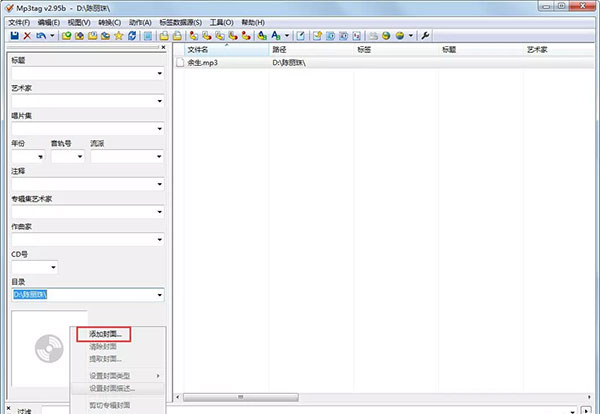This screenshot has height=414, width=600.
Task: Click the file icon beside 余生.mp3
Action: coord(180,63)
